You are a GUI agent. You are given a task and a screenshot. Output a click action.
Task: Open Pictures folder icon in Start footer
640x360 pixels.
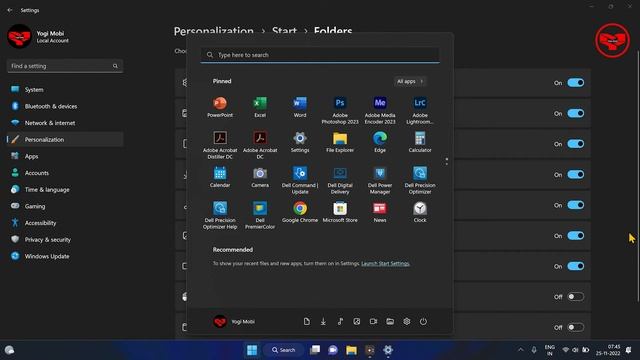[x=357, y=322]
